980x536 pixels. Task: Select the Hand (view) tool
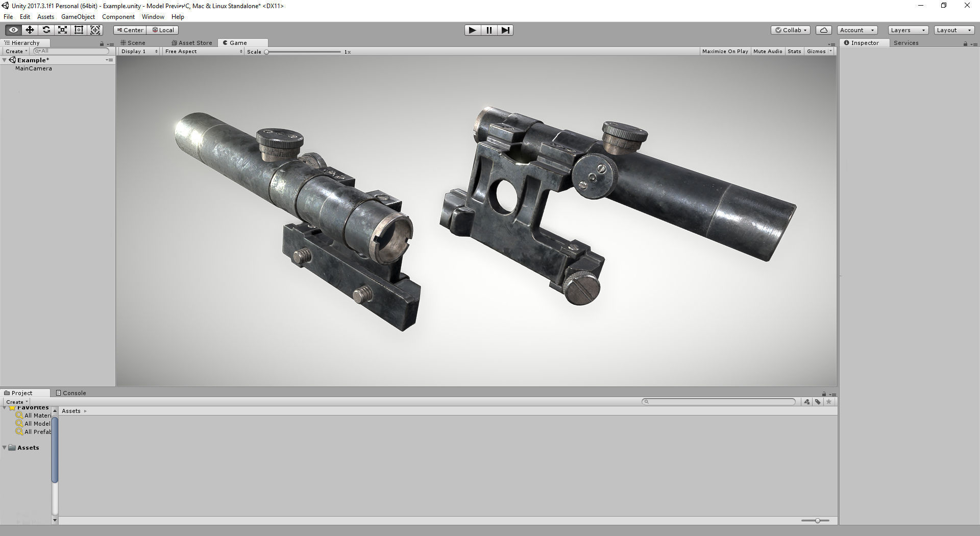13,30
